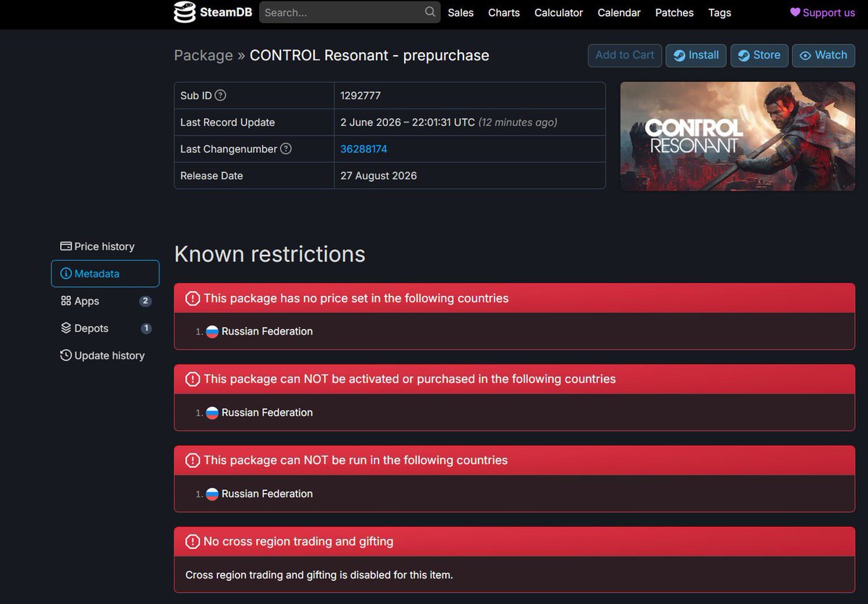868x604 pixels.
Task: Click Russian Federation under no price set
Action: (267, 331)
